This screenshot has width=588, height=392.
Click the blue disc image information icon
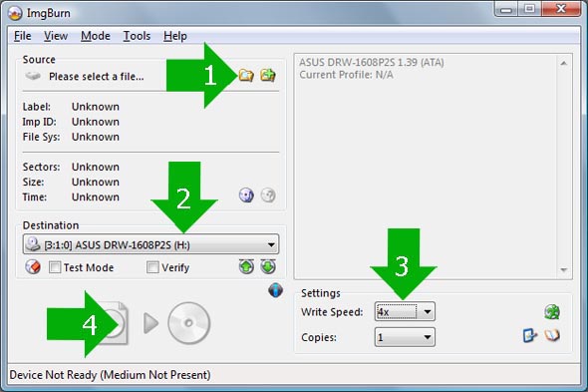(x=246, y=196)
